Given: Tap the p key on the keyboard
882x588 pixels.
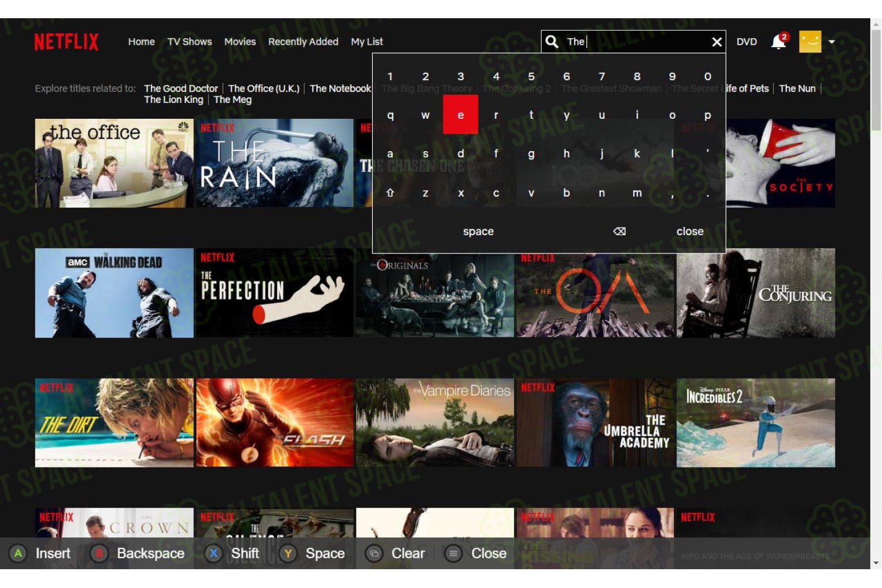Looking at the screenshot, I should (x=707, y=115).
